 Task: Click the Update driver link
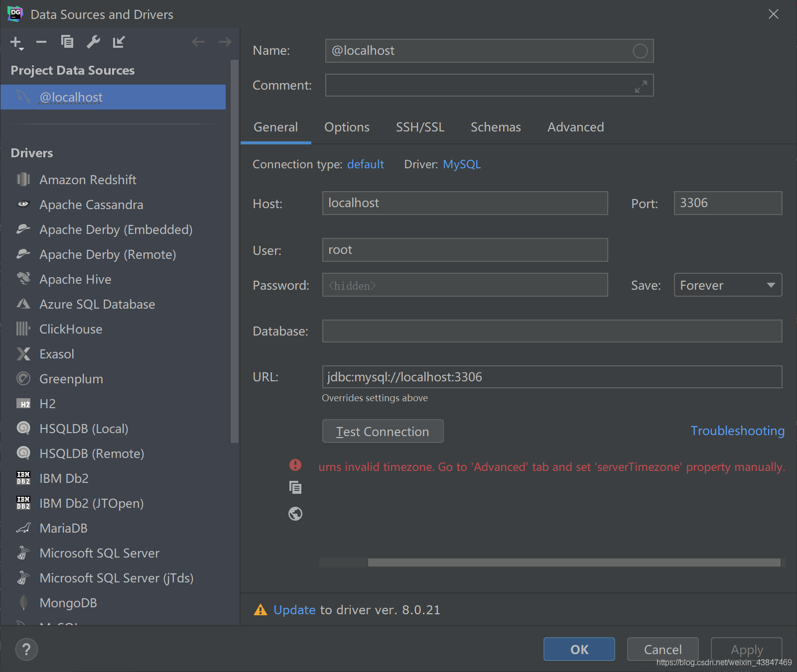click(x=294, y=610)
